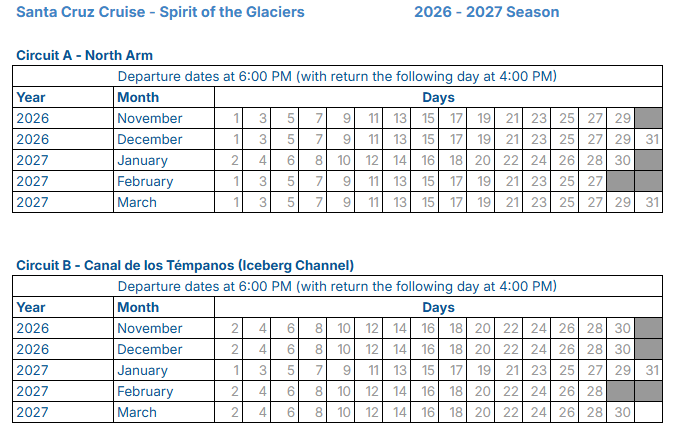Click Circuit A's departure dates header row
Viewport: 674px width, 431px height.
point(337,76)
